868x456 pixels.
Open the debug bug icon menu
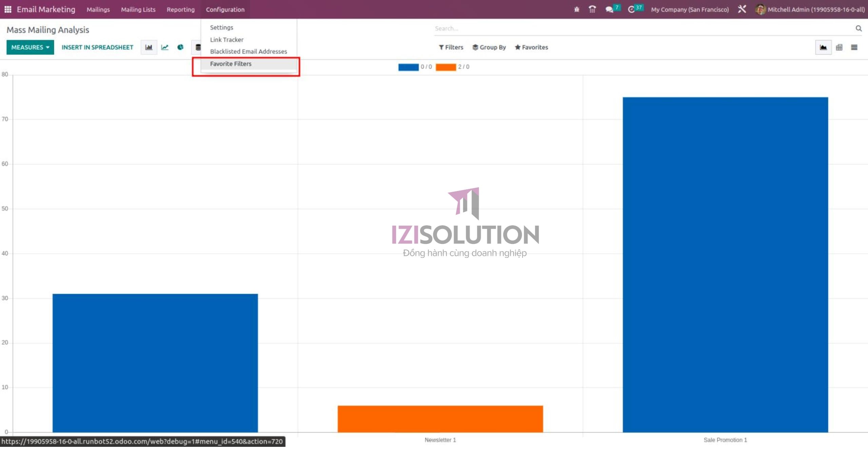point(576,9)
